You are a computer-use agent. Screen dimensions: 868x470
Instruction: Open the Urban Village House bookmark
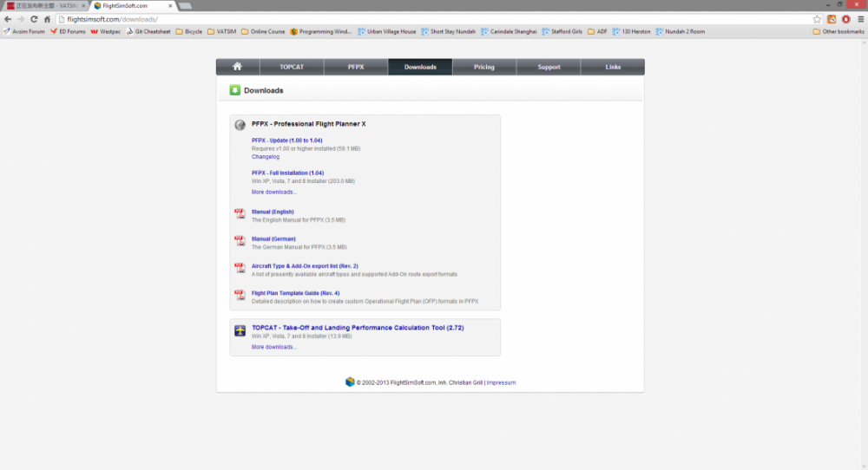[386, 31]
